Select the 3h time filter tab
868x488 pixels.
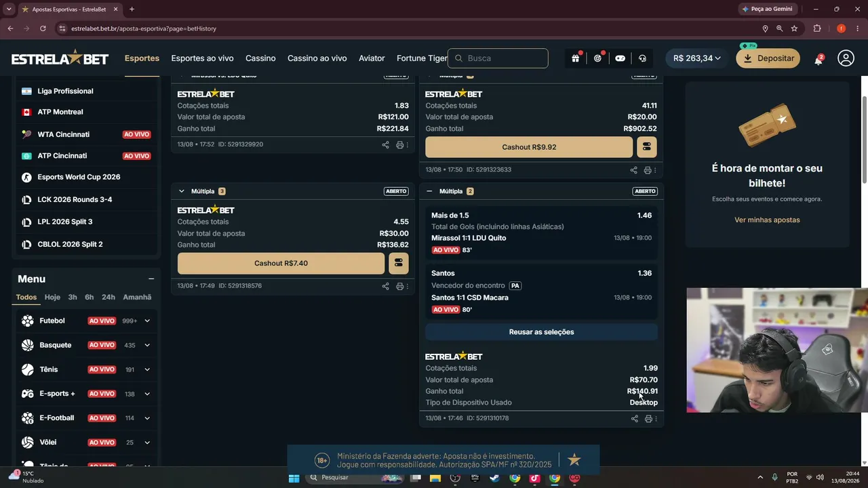point(73,297)
